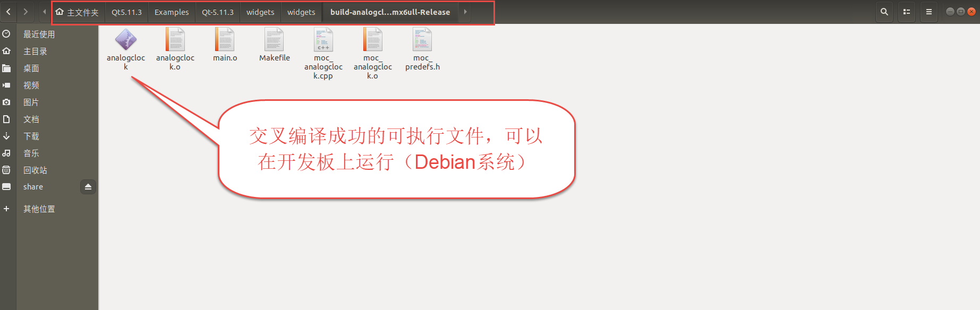Click the video icon beside 视频
This screenshot has width=980, height=310.
6,85
